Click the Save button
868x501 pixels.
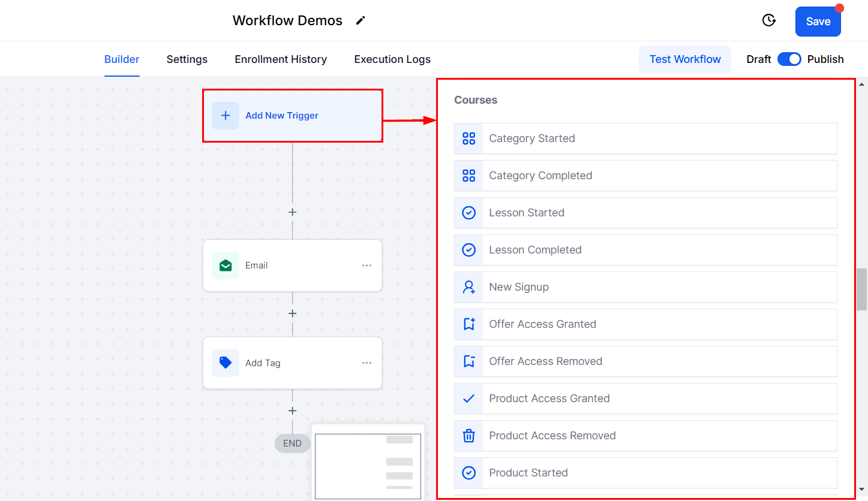[818, 22]
